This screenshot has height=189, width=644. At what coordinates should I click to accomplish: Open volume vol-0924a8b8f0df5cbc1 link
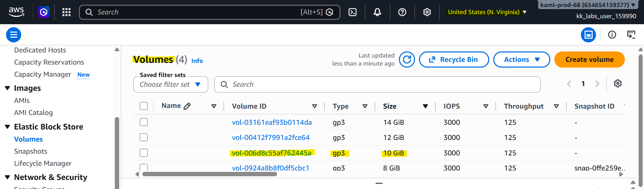pos(271,168)
